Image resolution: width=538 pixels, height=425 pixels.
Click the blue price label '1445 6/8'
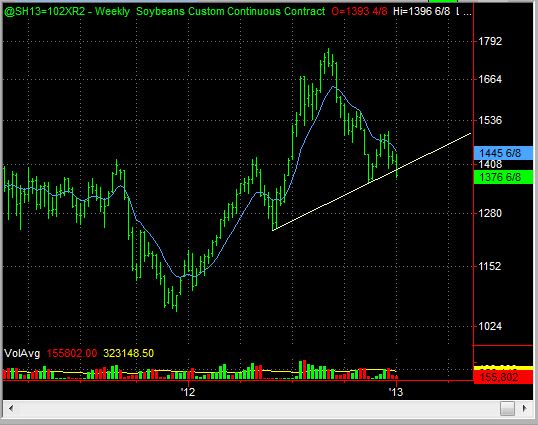coord(503,153)
